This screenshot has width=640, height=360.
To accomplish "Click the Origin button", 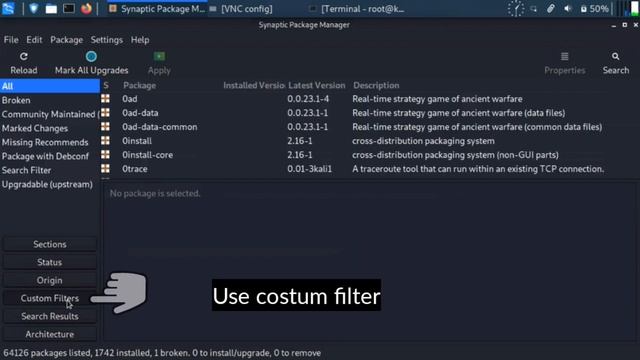I will [50, 280].
